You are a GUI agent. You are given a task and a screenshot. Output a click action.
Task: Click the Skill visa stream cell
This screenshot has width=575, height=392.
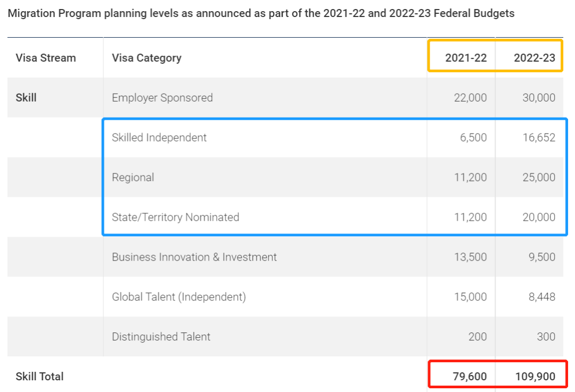(26, 98)
